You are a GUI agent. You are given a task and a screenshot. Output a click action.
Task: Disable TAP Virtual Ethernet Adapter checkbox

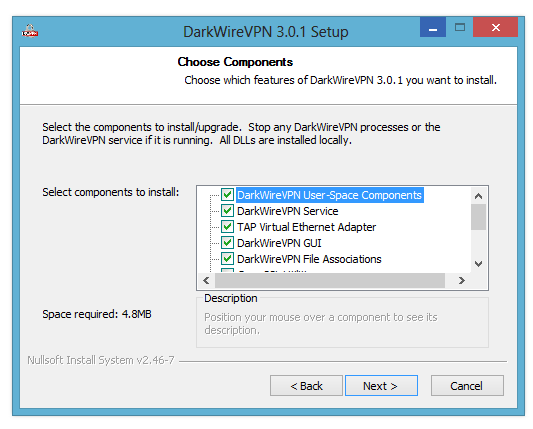(x=227, y=226)
